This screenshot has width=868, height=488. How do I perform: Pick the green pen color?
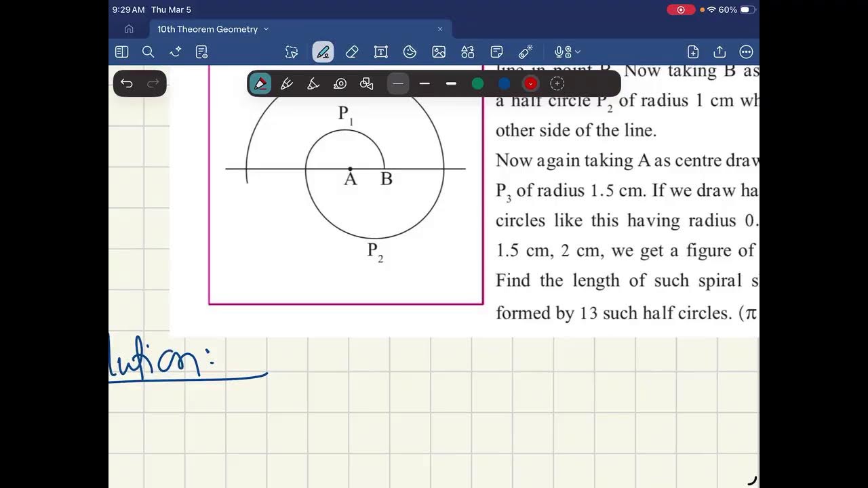tap(477, 83)
